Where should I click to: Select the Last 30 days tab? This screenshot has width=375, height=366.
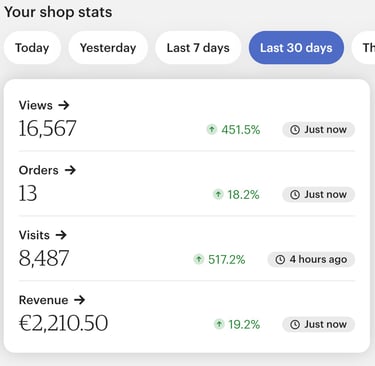[296, 48]
